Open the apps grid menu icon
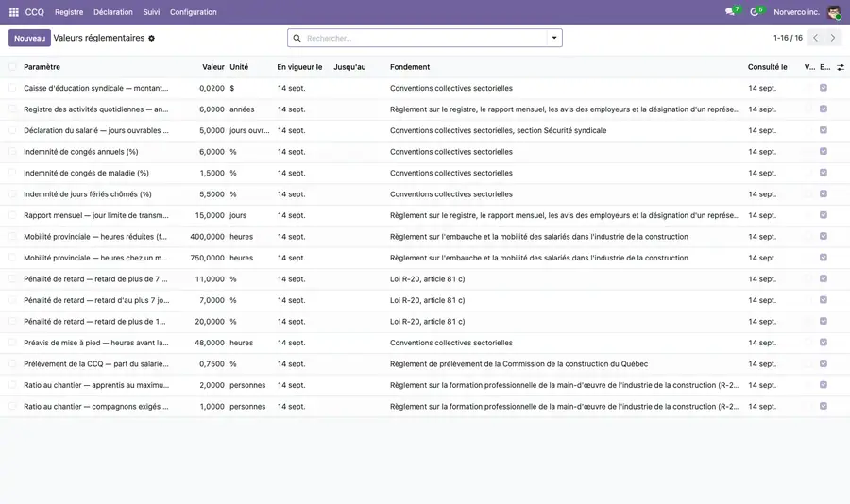 [x=14, y=12]
